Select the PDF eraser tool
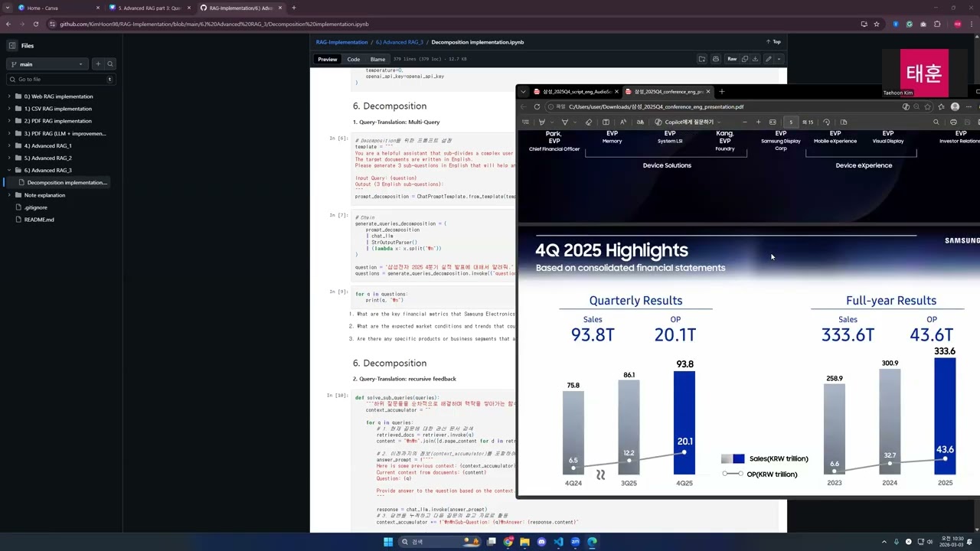This screenshot has height=551, width=980. [x=589, y=122]
